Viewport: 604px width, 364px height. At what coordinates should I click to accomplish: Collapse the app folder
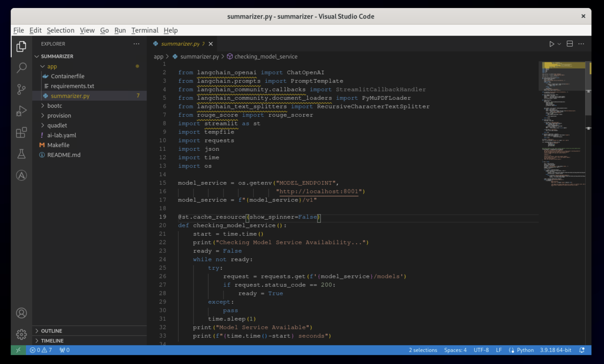(x=52, y=66)
